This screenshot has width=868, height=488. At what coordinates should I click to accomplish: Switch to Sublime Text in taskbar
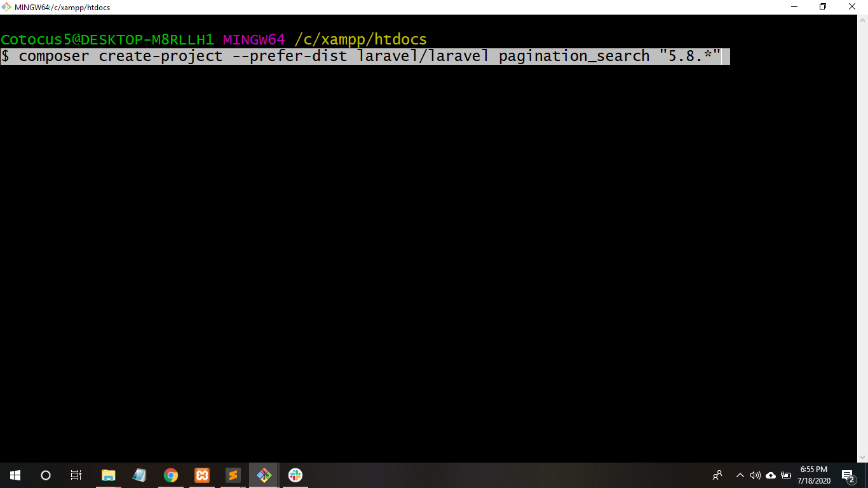tap(233, 475)
